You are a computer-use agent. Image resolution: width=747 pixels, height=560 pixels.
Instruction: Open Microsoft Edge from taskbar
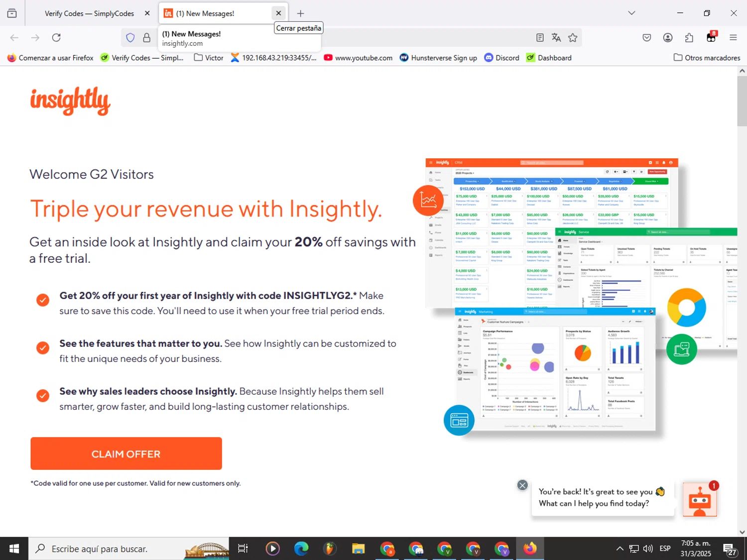[301, 549]
